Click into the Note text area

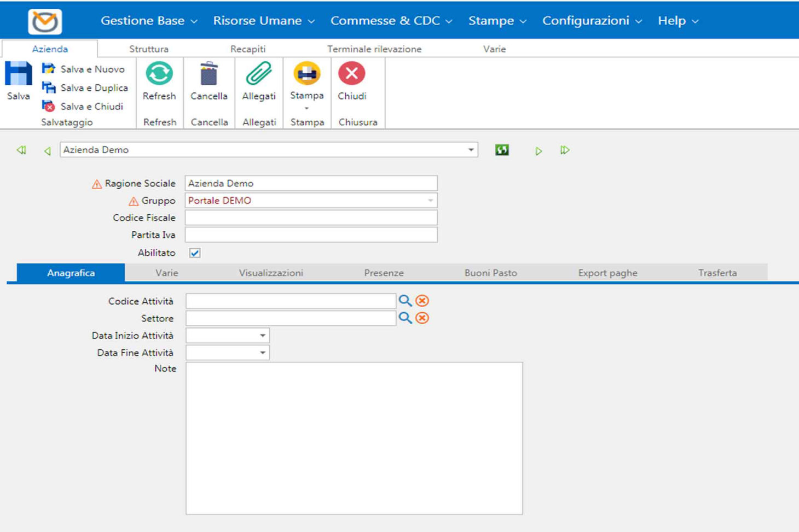tap(354, 439)
